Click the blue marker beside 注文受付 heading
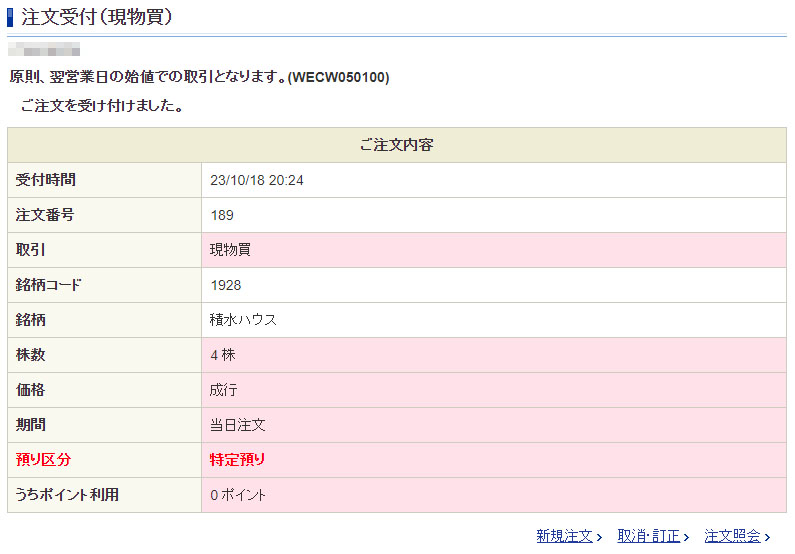Image resolution: width=795 pixels, height=554 pixels. tap(11, 17)
